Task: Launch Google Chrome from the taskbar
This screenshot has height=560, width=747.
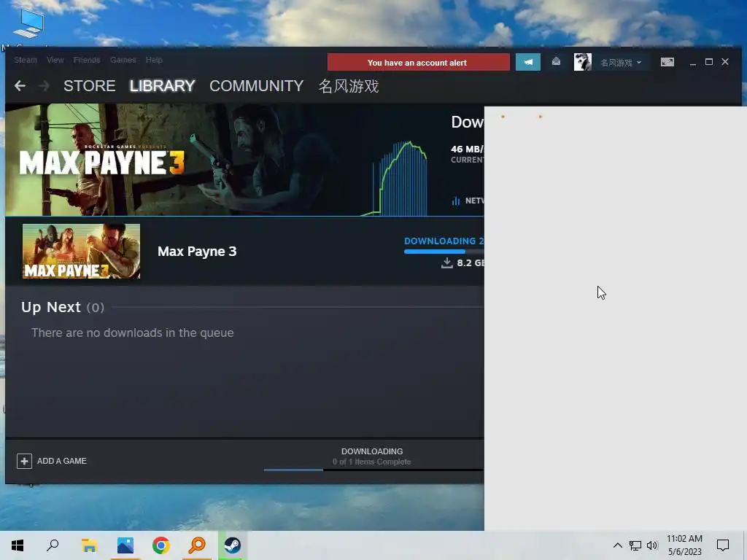Action: [x=161, y=545]
